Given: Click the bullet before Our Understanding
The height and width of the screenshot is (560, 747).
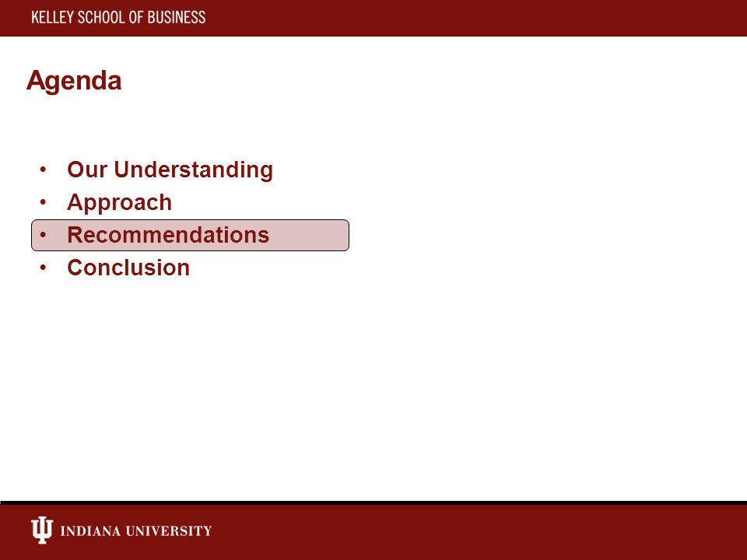Looking at the screenshot, I should [43, 169].
